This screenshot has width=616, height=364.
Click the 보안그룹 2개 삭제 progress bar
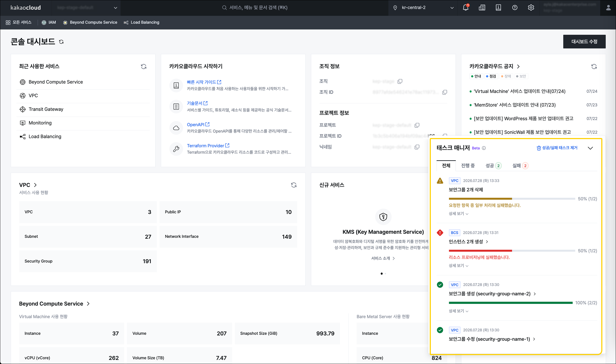coord(512,199)
